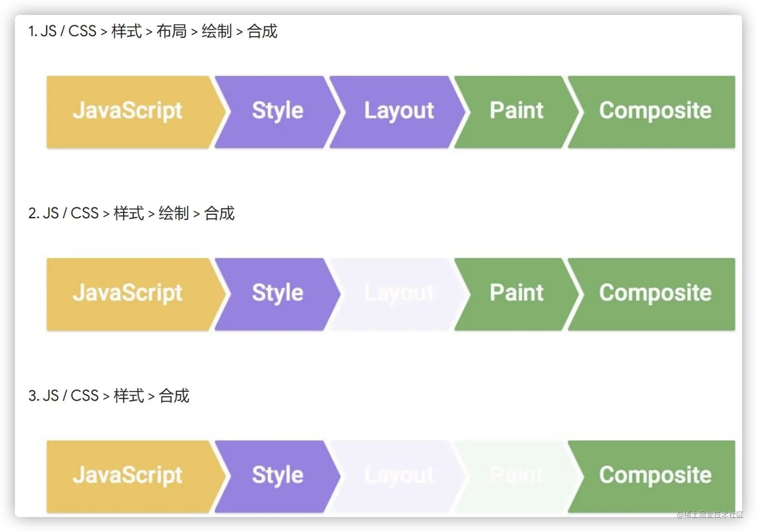Click heading text '3. JS / CSS > 样式 > 合成'
Screen dimensions: 757x532
pyautogui.click(x=109, y=396)
